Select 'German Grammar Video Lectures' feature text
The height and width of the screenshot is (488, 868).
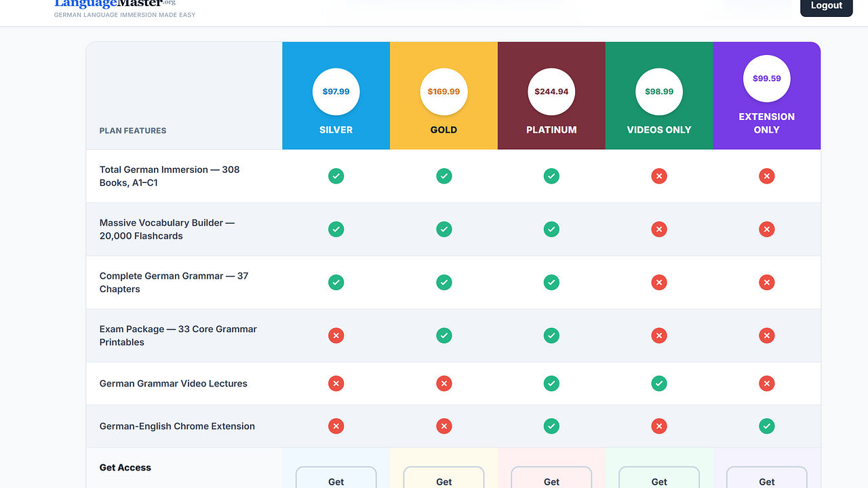click(x=174, y=384)
